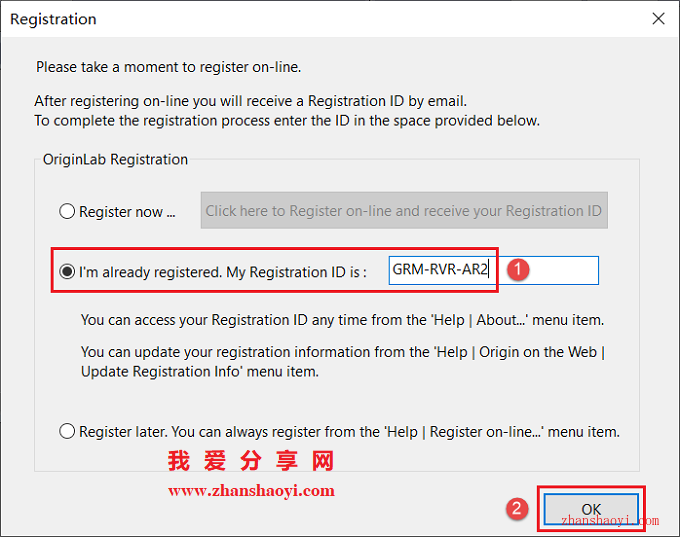Viewport: 680px width, 537px height.
Task: Click the red circle marker numbered 1
Action: (518, 269)
